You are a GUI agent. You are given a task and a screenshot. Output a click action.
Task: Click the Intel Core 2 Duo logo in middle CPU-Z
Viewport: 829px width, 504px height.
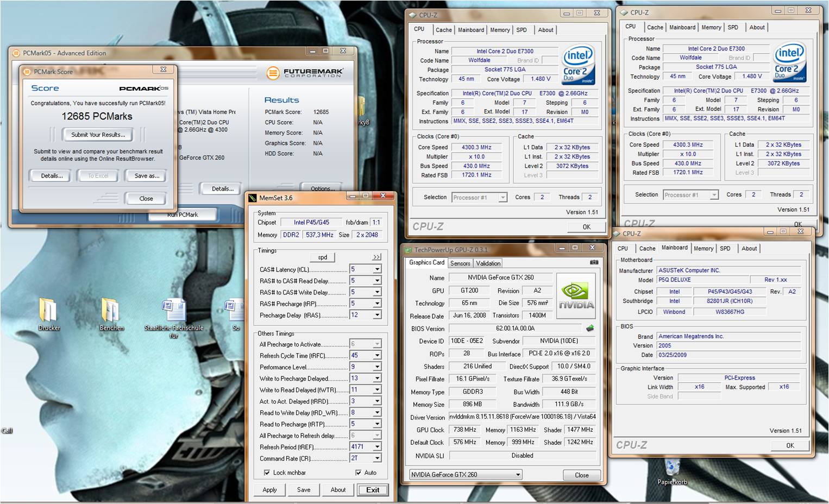point(579,64)
